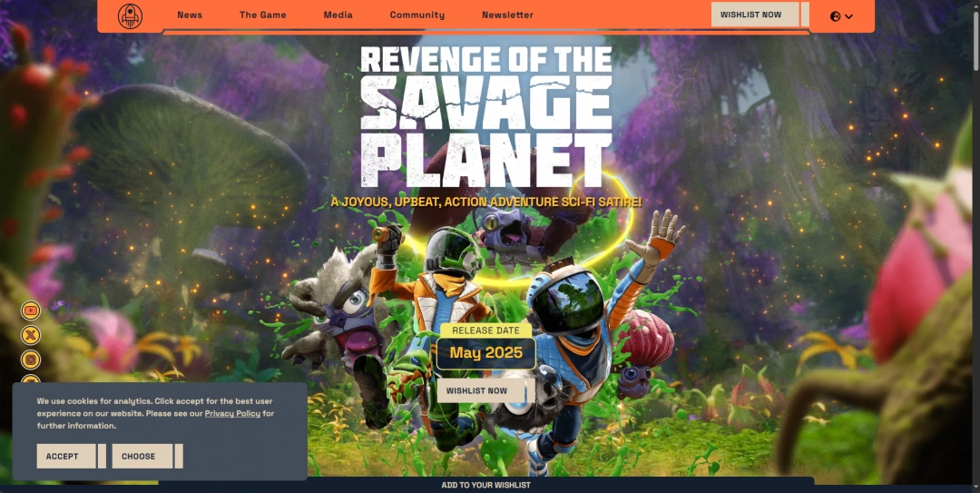The width and height of the screenshot is (980, 493).
Task: Go to the Newsletter nav link
Action: (507, 15)
